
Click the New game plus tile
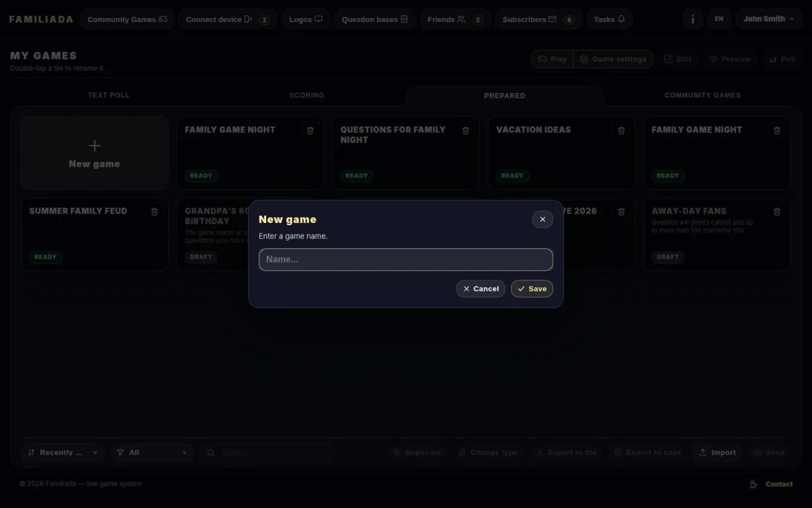95,153
